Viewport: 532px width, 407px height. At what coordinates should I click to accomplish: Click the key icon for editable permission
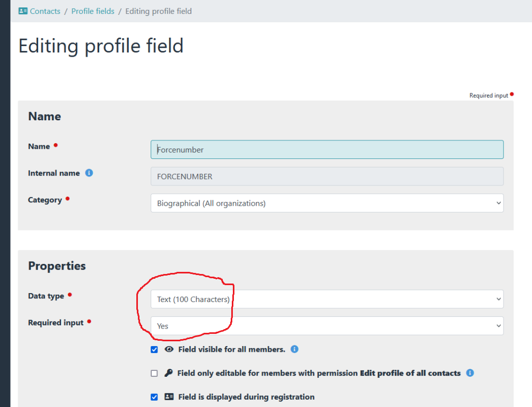coord(169,373)
